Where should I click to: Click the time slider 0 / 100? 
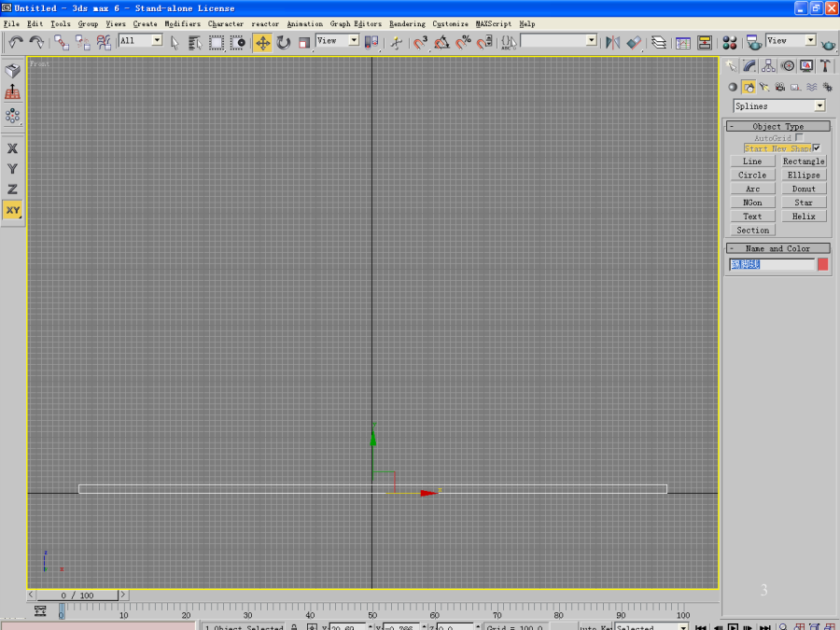click(x=77, y=595)
